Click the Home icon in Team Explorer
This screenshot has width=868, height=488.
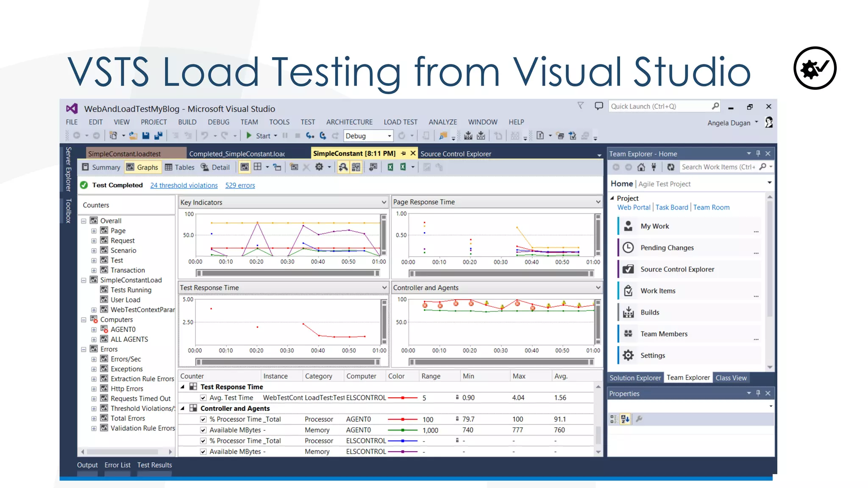(641, 167)
